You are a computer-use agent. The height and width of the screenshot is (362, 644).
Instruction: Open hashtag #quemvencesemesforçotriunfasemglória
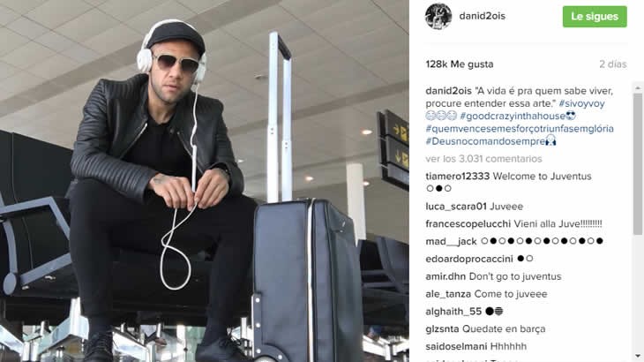tap(520, 129)
